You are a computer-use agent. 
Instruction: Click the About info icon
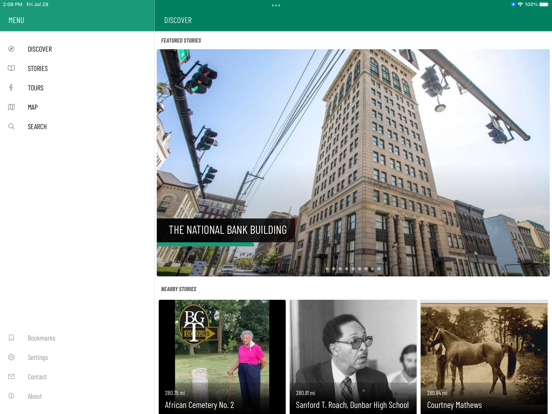(x=11, y=396)
